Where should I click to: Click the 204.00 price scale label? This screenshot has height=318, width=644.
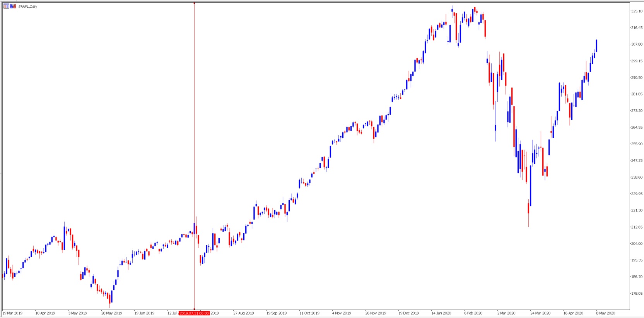point(637,244)
